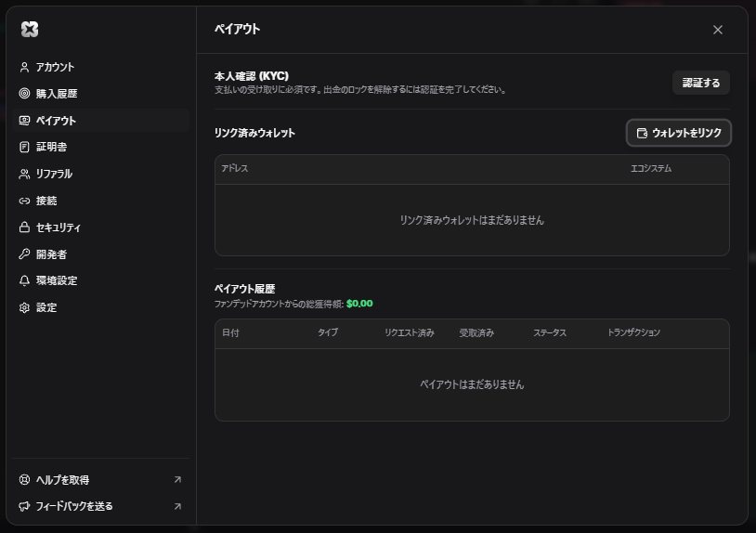Click the ペイアウトはまだありません message
This screenshot has height=533, width=756.
472,384
